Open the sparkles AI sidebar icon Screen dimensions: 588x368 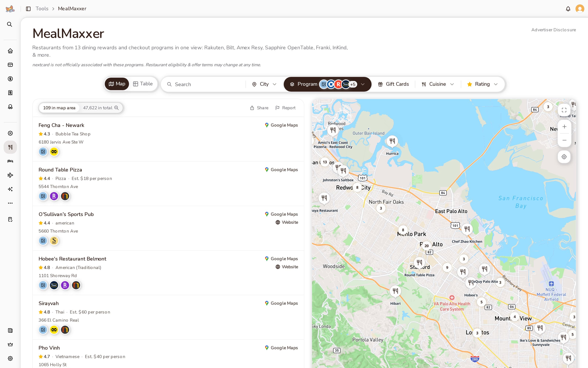[10, 189]
